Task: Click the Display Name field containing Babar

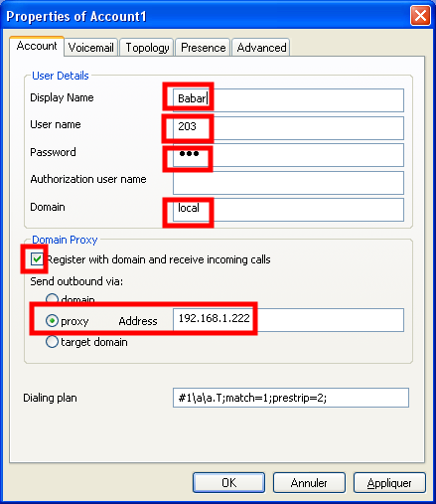Action: 288,100
